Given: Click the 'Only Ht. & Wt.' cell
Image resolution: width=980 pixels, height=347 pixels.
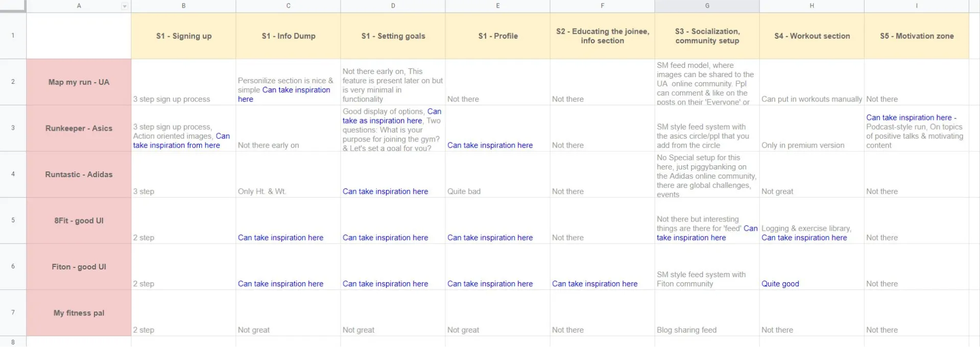Looking at the screenshot, I should pyautogui.click(x=288, y=175).
